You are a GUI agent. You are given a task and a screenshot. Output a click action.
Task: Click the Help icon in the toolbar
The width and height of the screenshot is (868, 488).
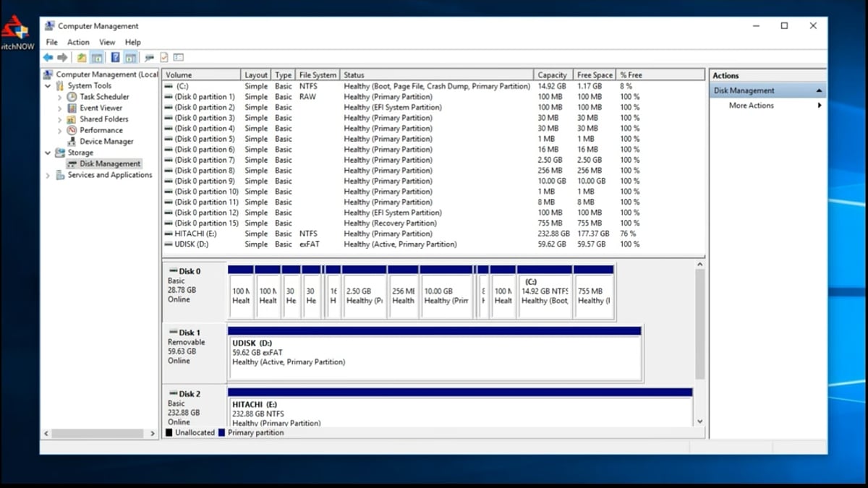[x=116, y=58]
